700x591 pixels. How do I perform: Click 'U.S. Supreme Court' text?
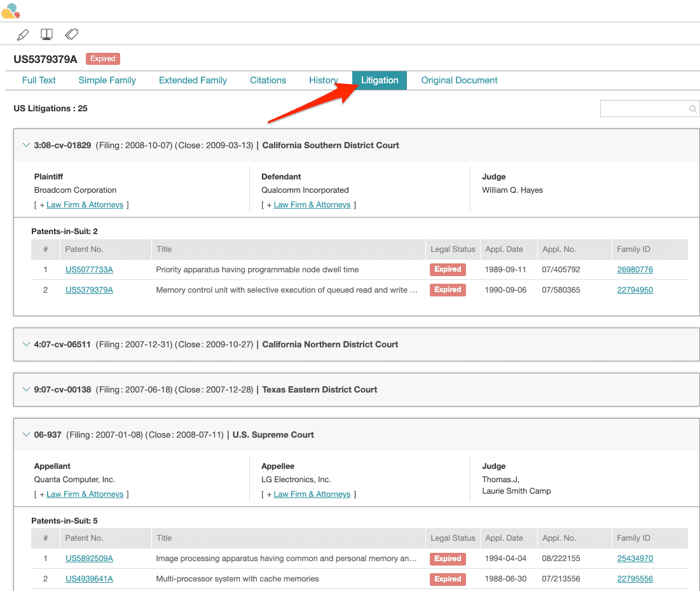coord(273,435)
